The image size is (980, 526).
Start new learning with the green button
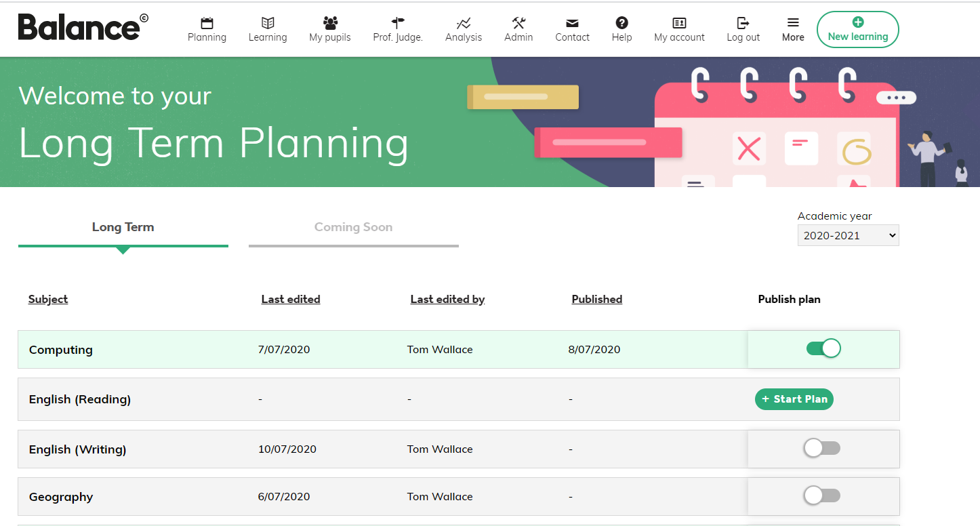(858, 30)
